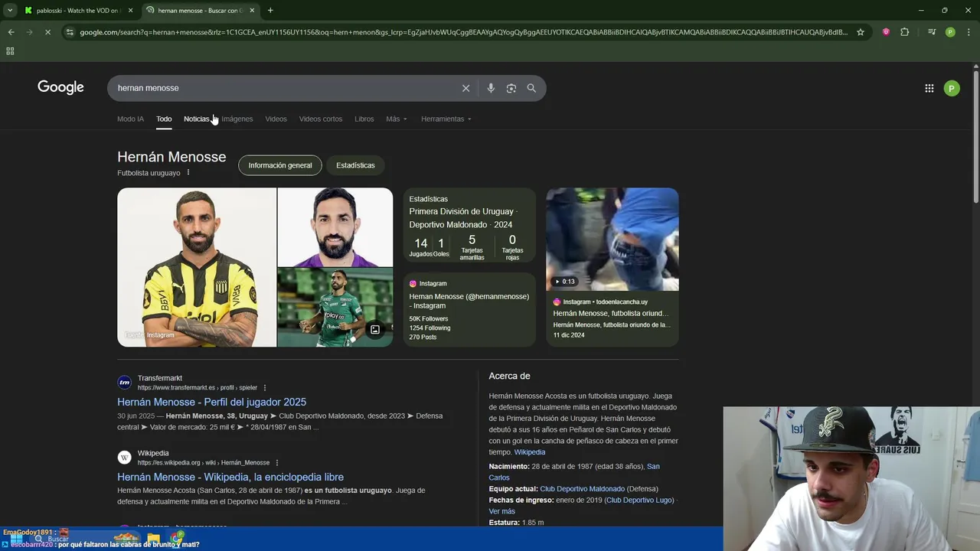Screen dimensions: 980x551
Task: Open File Explorer in the taskbar
Action: click(x=154, y=539)
